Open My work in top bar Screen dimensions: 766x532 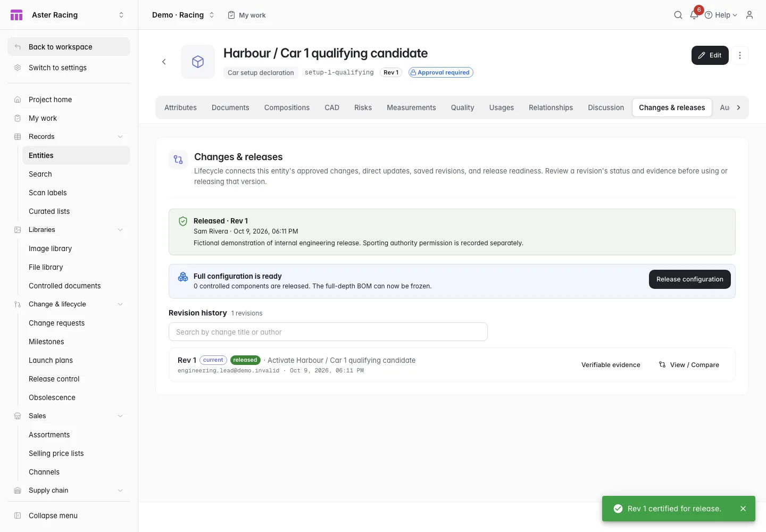(x=247, y=15)
